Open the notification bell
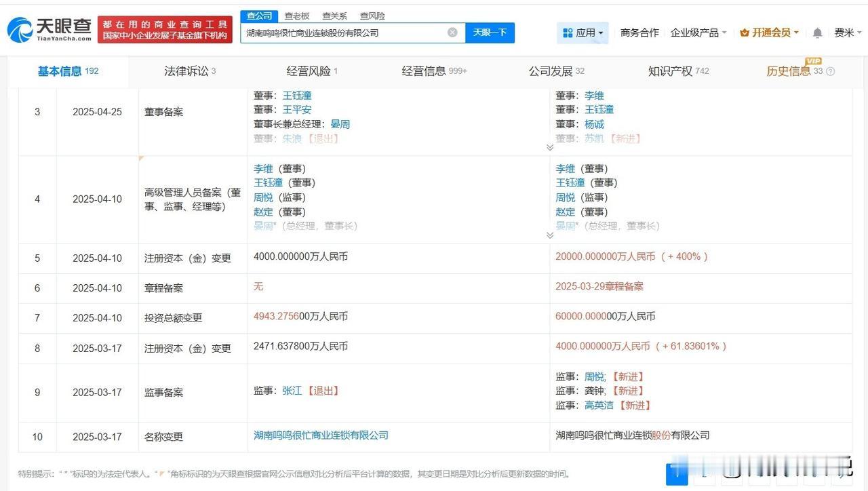 click(x=817, y=33)
